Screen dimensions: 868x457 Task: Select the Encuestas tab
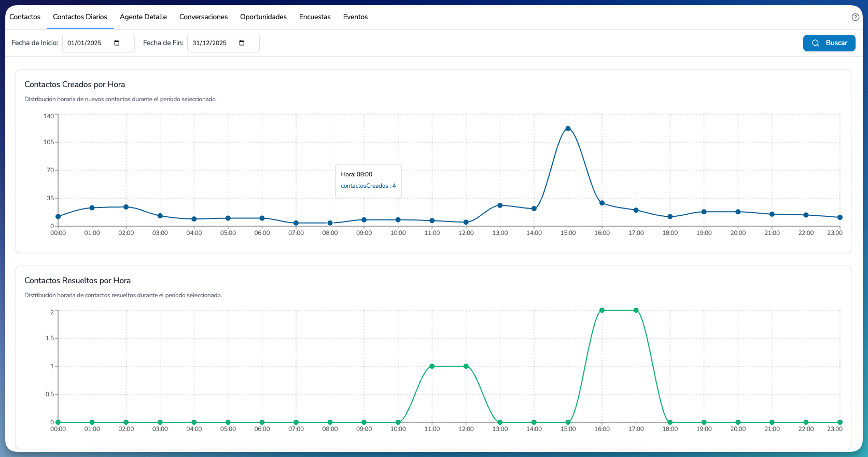pos(315,17)
